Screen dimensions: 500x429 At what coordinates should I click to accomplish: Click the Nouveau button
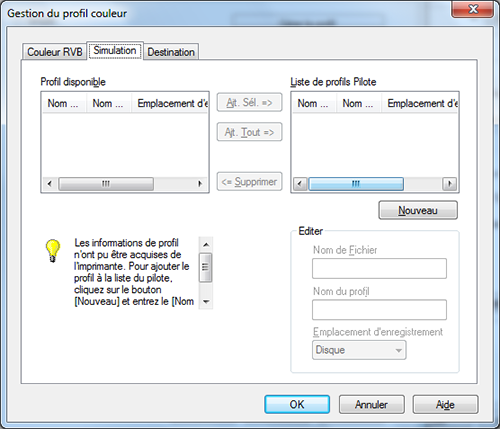click(418, 210)
